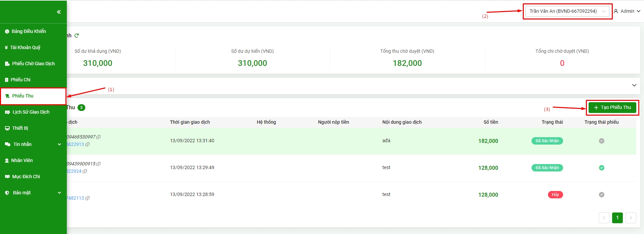Expand the Bảo mật submenu
644x234 pixels.
(x=59, y=193)
